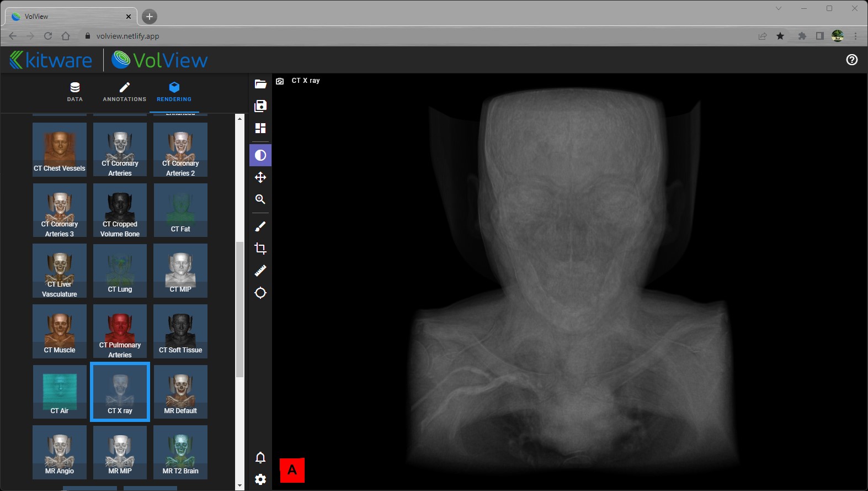The width and height of the screenshot is (868, 491).
Task: Go to browser home page
Action: pos(66,36)
